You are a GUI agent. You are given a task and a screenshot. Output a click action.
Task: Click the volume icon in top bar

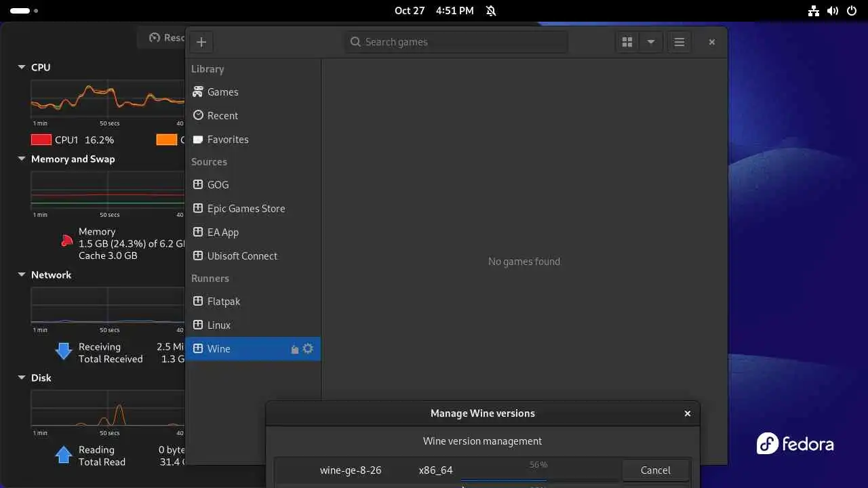click(832, 11)
